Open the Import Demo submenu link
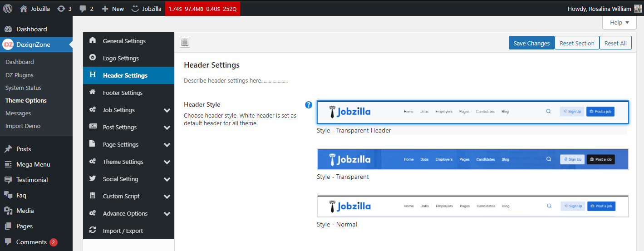The height and width of the screenshot is (251, 644). 23,126
